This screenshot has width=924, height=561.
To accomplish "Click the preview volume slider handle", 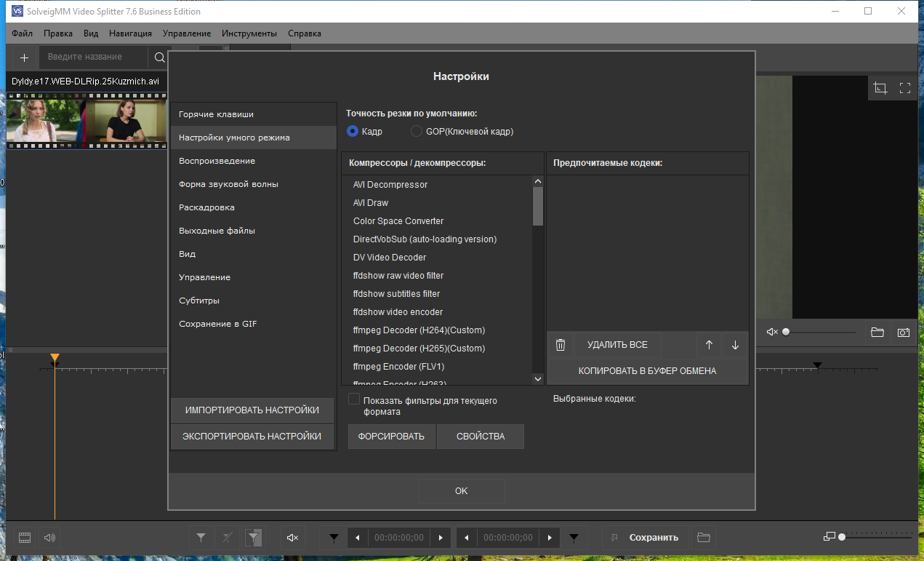I will click(786, 332).
